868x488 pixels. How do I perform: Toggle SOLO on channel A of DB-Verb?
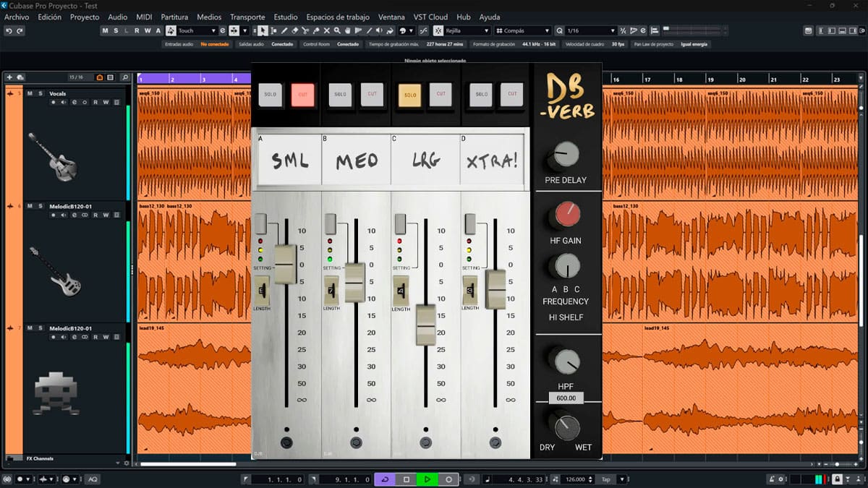point(270,95)
